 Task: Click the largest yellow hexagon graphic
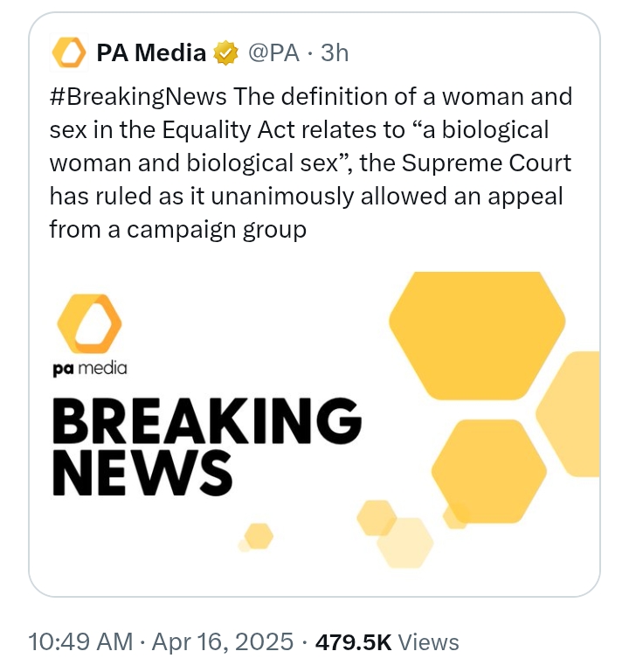pos(477,336)
